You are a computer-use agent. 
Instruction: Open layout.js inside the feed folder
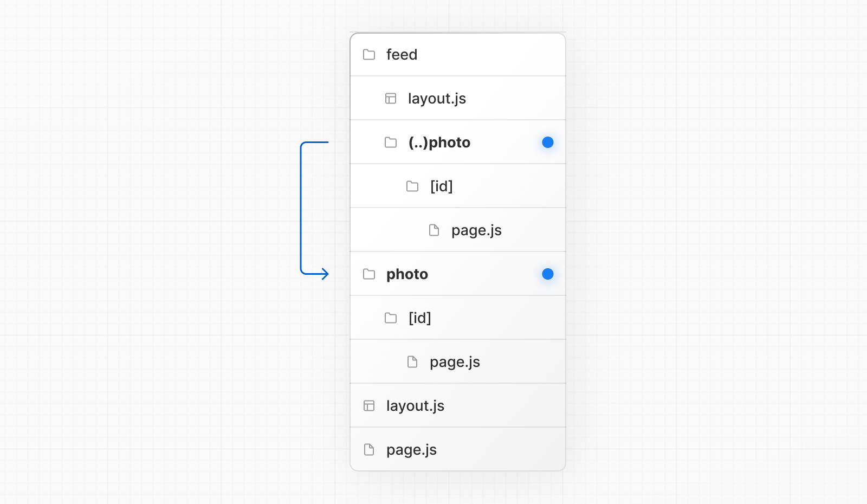coord(437,99)
